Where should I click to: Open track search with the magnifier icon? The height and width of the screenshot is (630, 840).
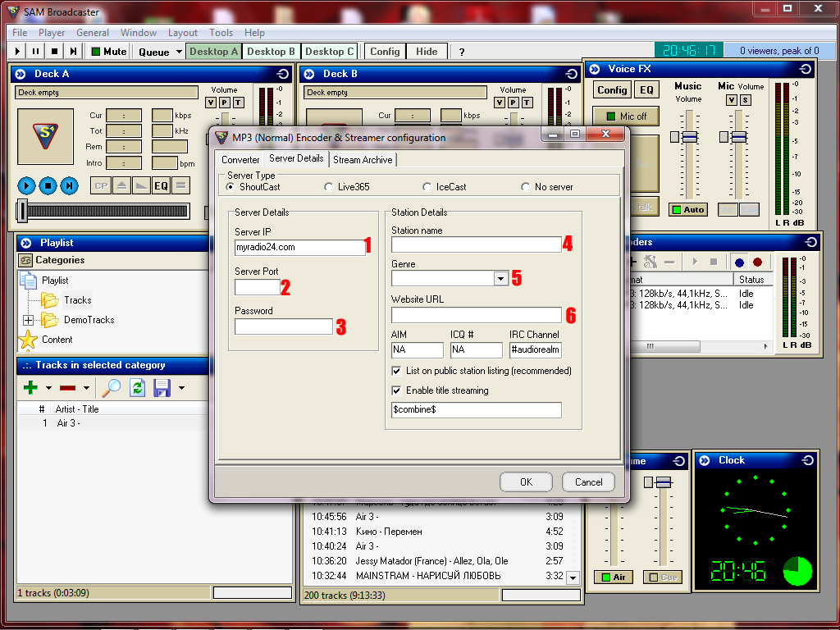point(111,387)
